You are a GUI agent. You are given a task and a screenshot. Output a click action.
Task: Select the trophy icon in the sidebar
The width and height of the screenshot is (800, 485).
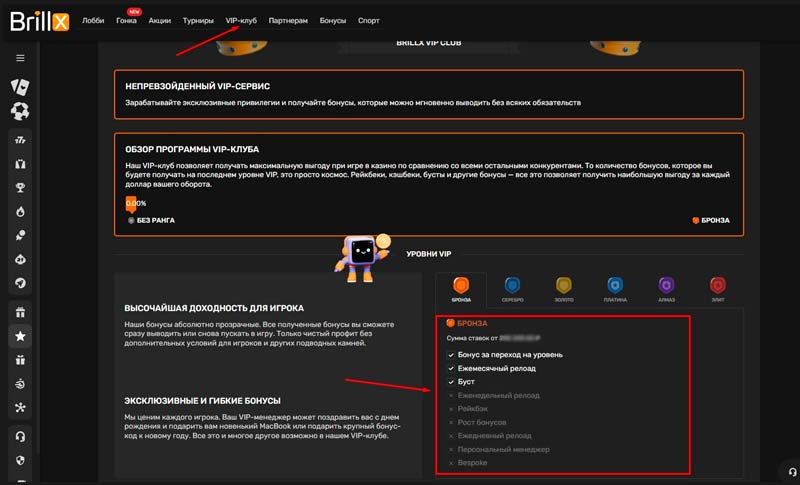click(20, 187)
